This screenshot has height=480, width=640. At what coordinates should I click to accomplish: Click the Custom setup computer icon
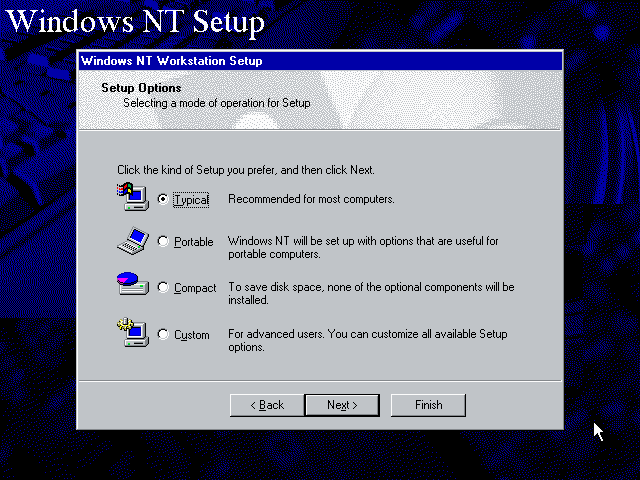(132, 332)
